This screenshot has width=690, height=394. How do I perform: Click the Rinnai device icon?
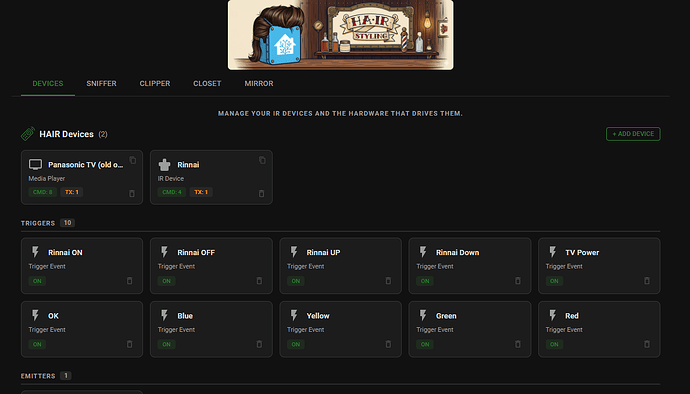[164, 165]
